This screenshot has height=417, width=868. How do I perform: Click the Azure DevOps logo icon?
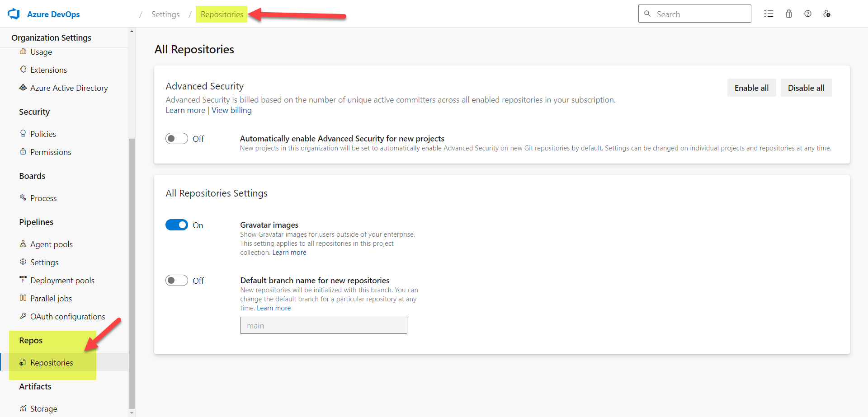point(14,14)
